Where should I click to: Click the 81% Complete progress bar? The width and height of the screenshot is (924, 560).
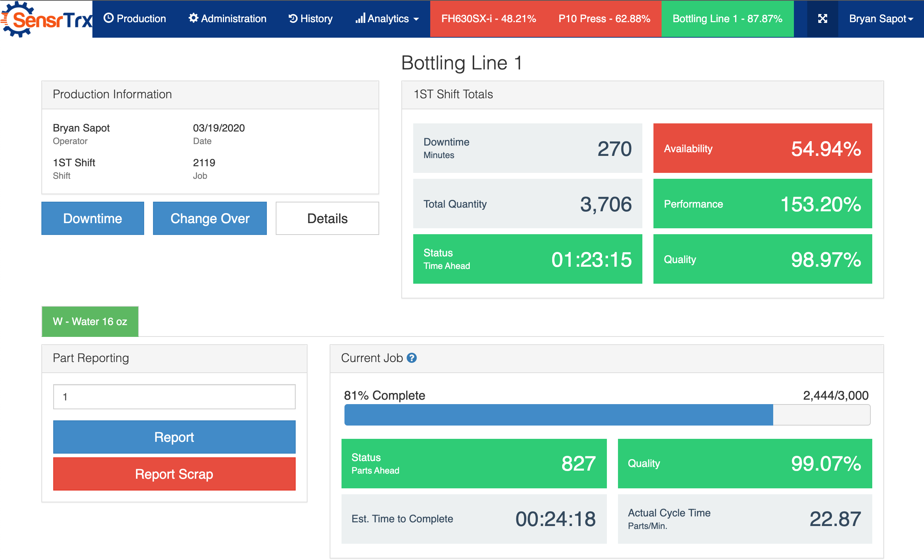tap(607, 414)
